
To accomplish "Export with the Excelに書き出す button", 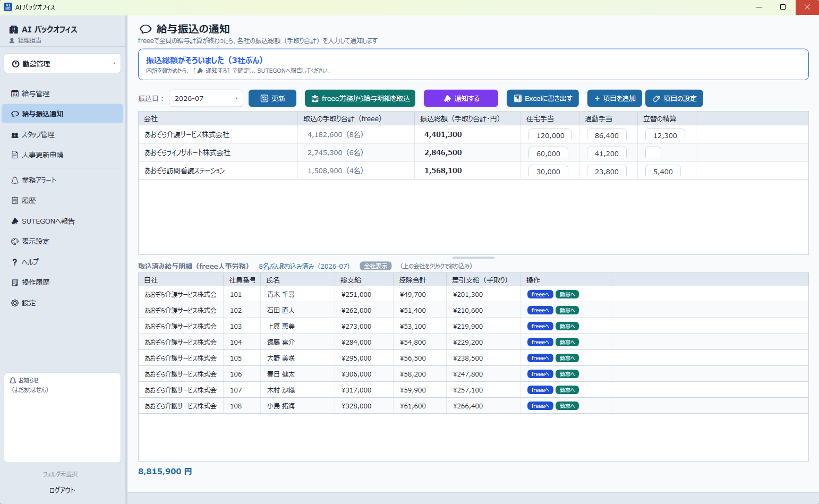I will tap(543, 98).
